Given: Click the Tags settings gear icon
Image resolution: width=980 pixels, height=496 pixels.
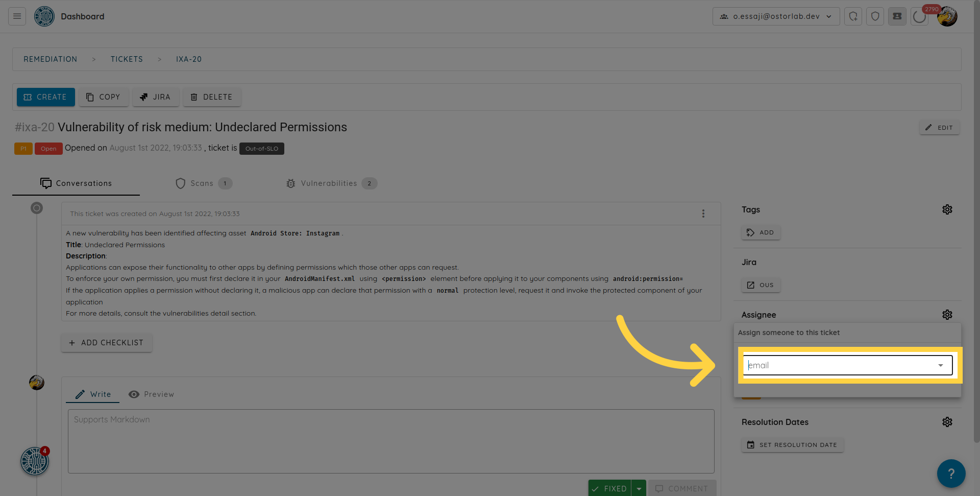Looking at the screenshot, I should [947, 209].
